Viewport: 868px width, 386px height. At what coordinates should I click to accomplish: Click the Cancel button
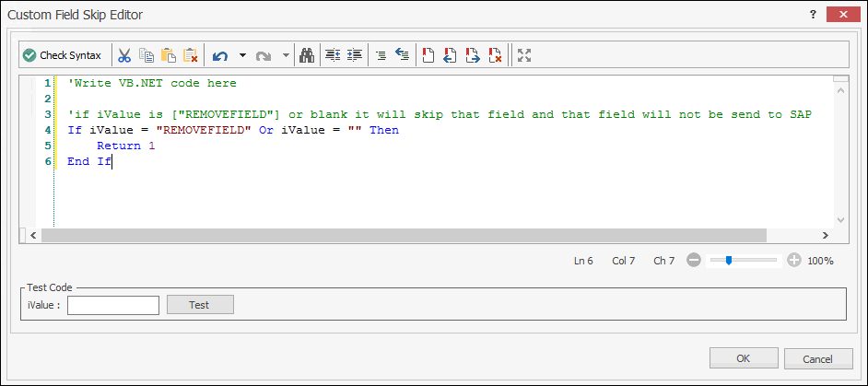pos(817,358)
